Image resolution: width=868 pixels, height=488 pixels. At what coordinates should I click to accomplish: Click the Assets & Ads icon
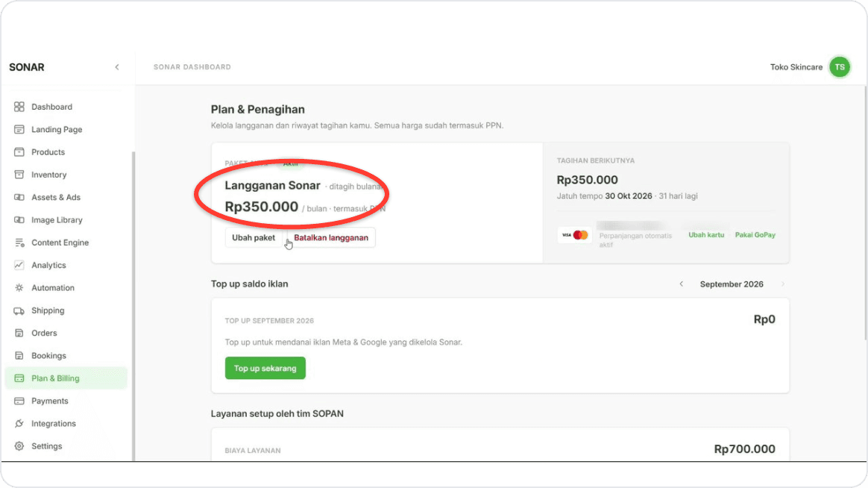click(x=19, y=197)
